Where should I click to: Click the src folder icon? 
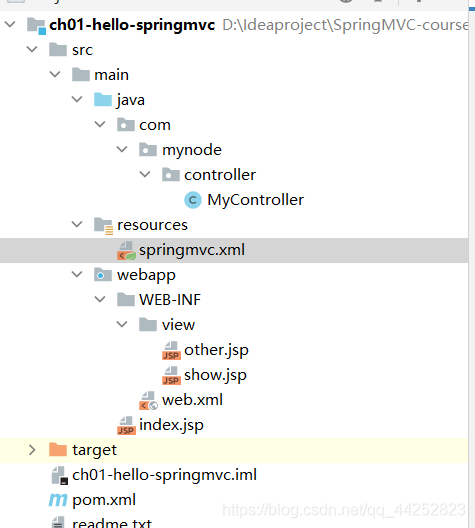58,50
